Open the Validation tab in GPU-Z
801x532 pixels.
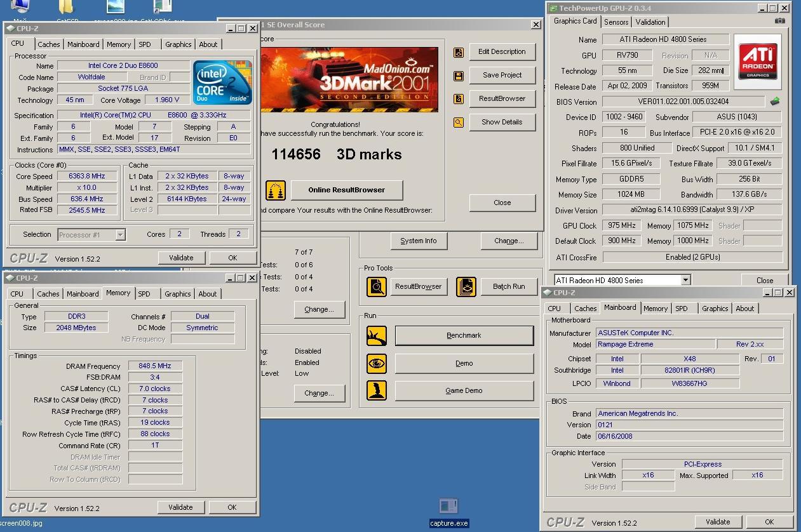650,22
